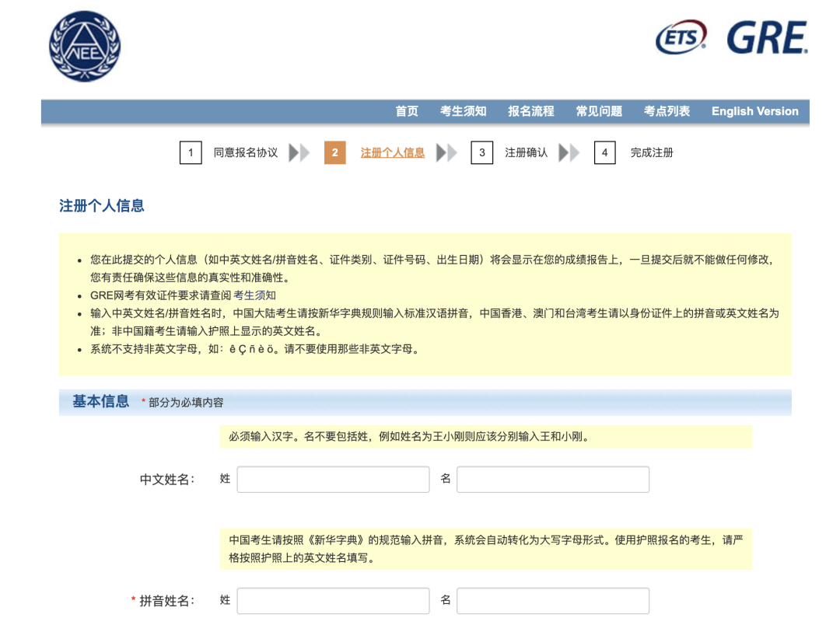This screenshot has height=625, width=840.
Task: Open 常见问题 navigation item
Action: click(x=599, y=111)
